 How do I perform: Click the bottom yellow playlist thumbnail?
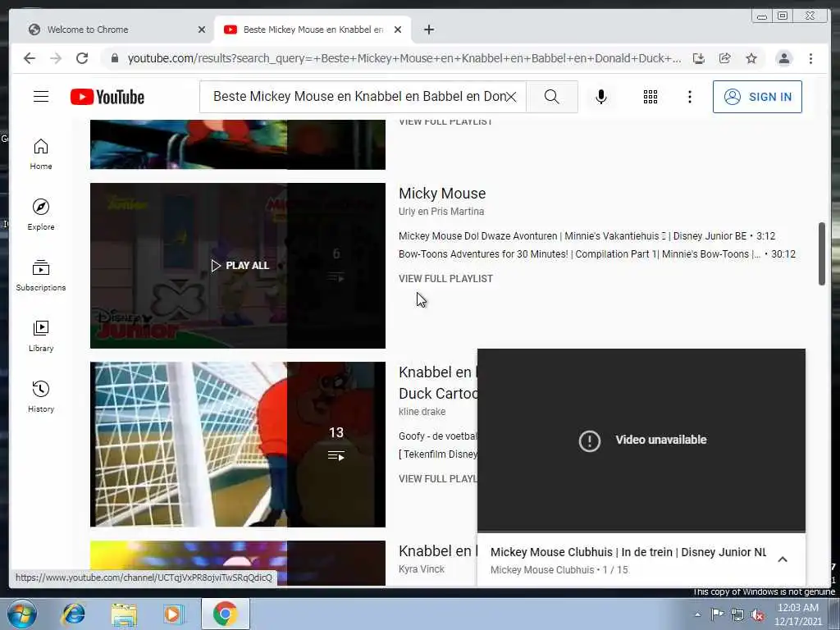[237, 563]
